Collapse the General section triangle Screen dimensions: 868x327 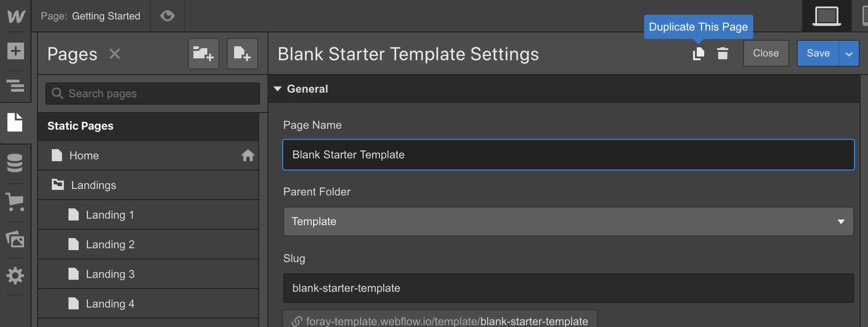278,89
